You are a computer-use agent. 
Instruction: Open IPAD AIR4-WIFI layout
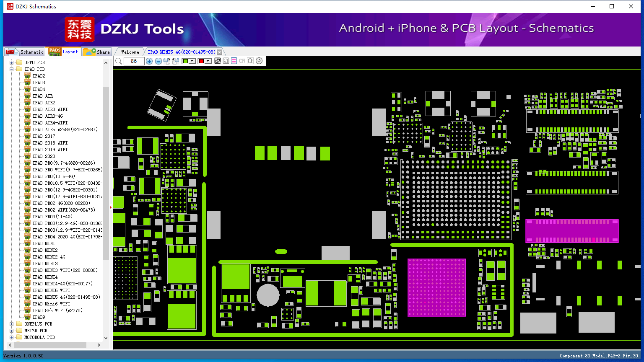tap(50, 123)
